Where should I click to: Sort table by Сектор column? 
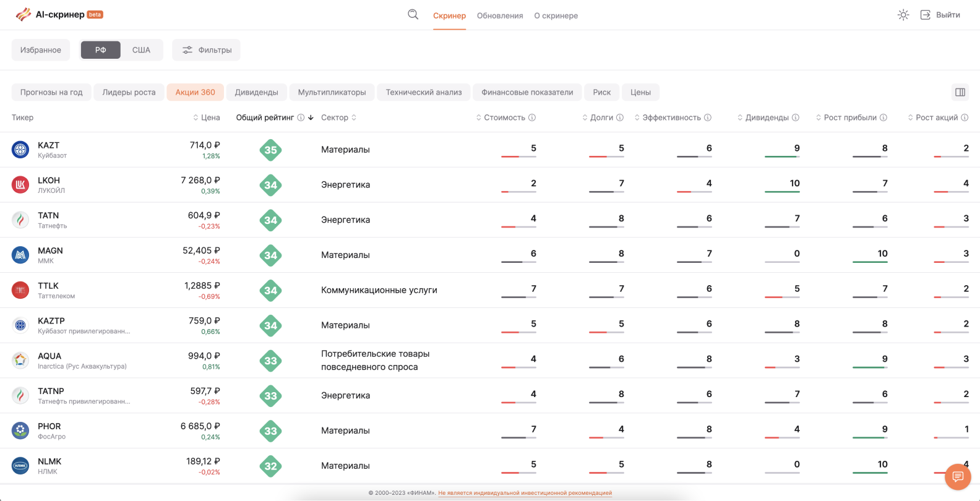338,118
